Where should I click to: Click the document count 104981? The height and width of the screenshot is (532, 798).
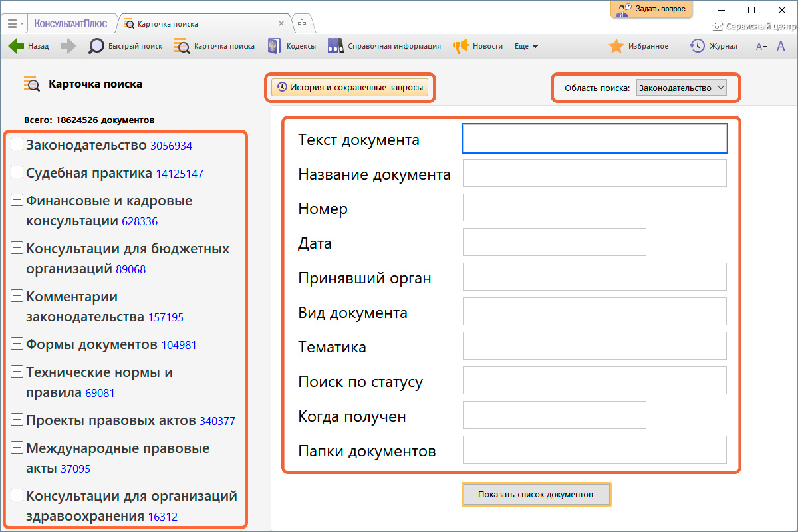click(x=179, y=345)
